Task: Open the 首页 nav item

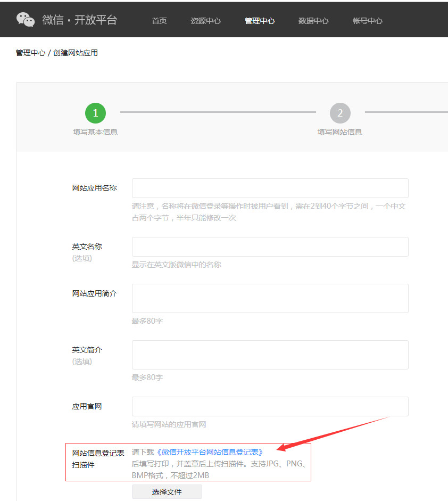Action: pyautogui.click(x=159, y=21)
